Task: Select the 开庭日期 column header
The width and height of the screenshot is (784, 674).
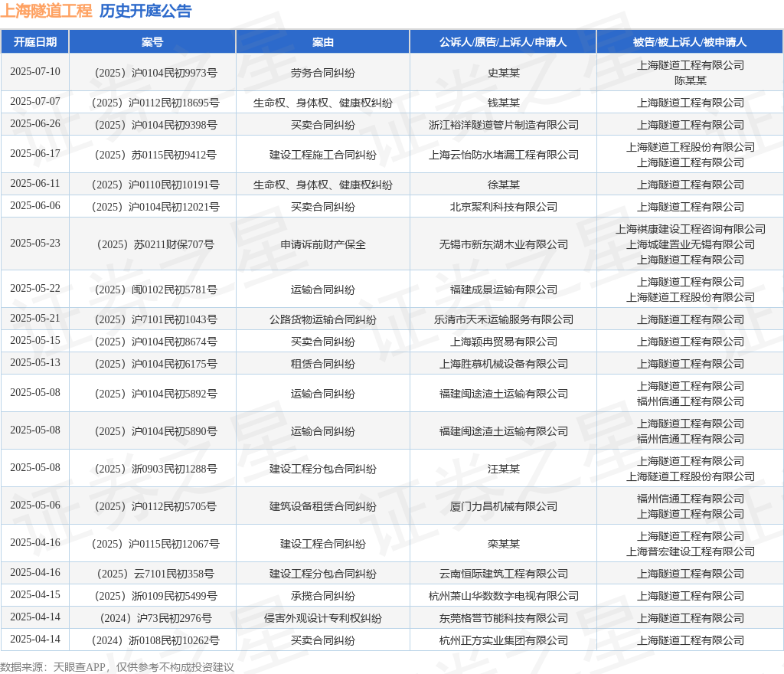Action: (x=35, y=42)
